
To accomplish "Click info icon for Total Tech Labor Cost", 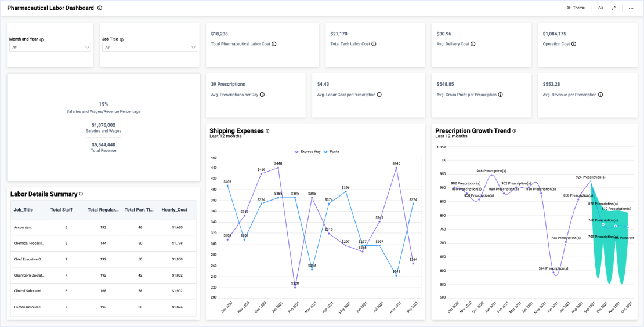I will click(374, 44).
